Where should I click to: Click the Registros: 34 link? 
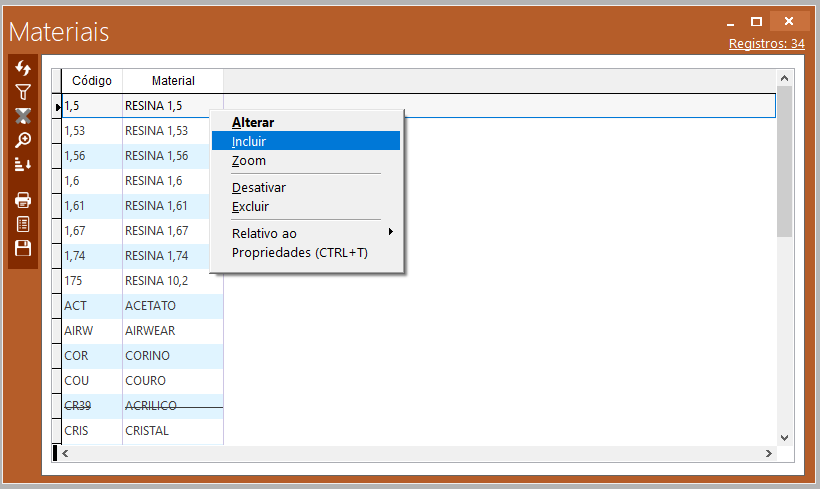click(x=766, y=43)
